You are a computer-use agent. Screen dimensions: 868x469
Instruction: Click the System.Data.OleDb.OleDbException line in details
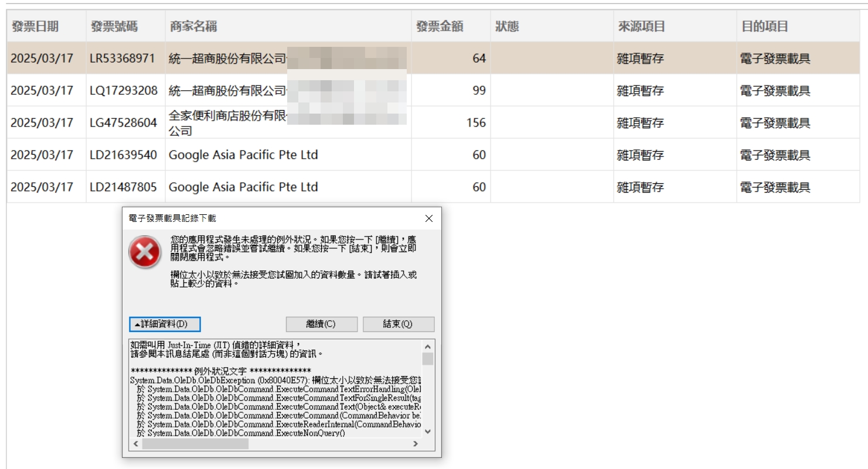click(x=275, y=381)
